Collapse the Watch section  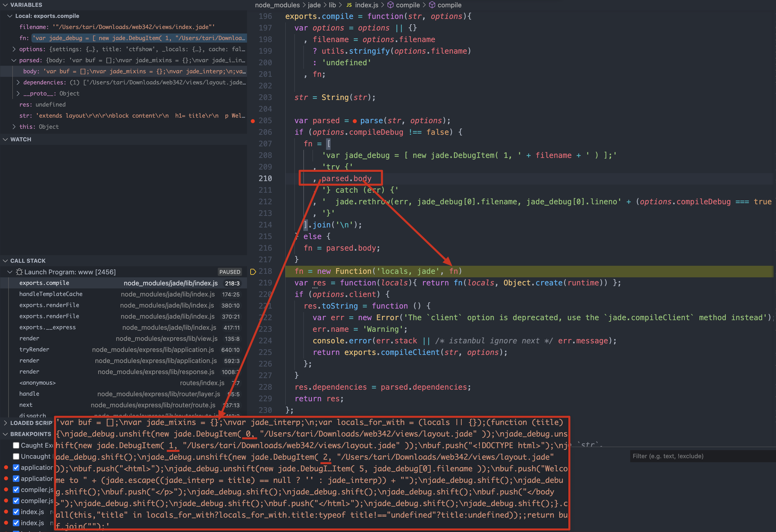click(x=5, y=139)
